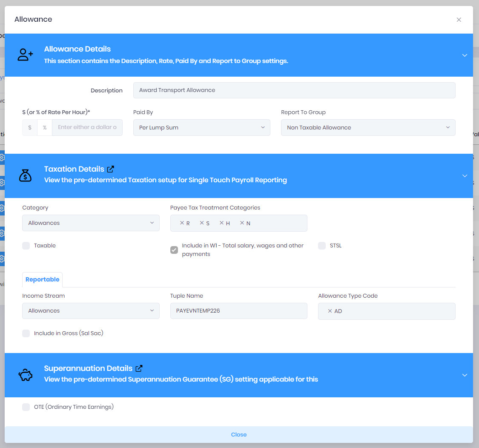479x448 pixels.
Task: Click the dollar or percent rate input
Action: [87, 127]
